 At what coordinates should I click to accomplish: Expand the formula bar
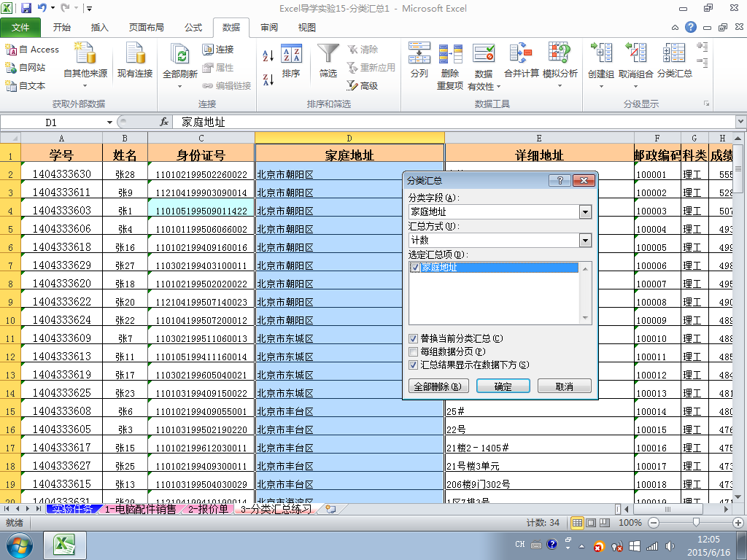click(x=741, y=122)
